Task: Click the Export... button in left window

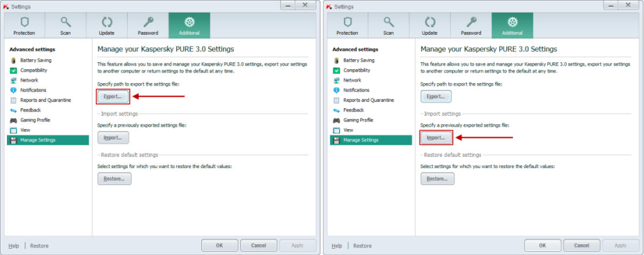Action: pyautogui.click(x=113, y=97)
